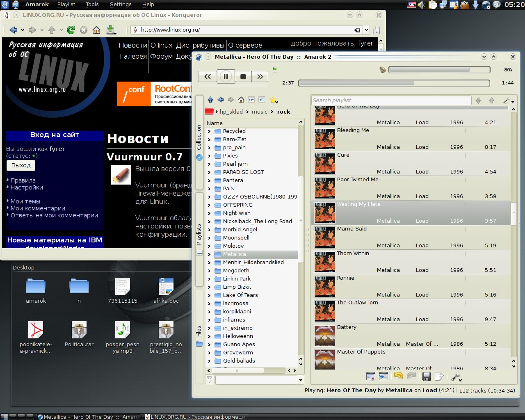Click the previous track button in Amarok
Image resolution: width=525 pixels, height=420 pixels.
(x=208, y=76)
